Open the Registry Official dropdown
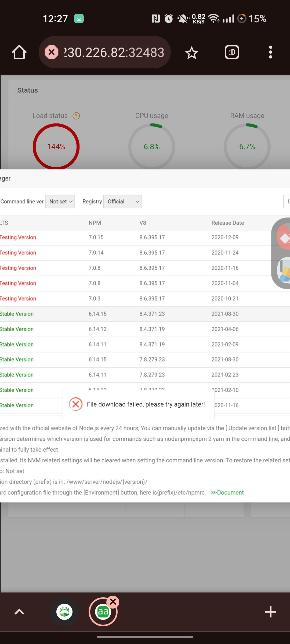Viewport: 290px width, 644px height. click(x=122, y=202)
